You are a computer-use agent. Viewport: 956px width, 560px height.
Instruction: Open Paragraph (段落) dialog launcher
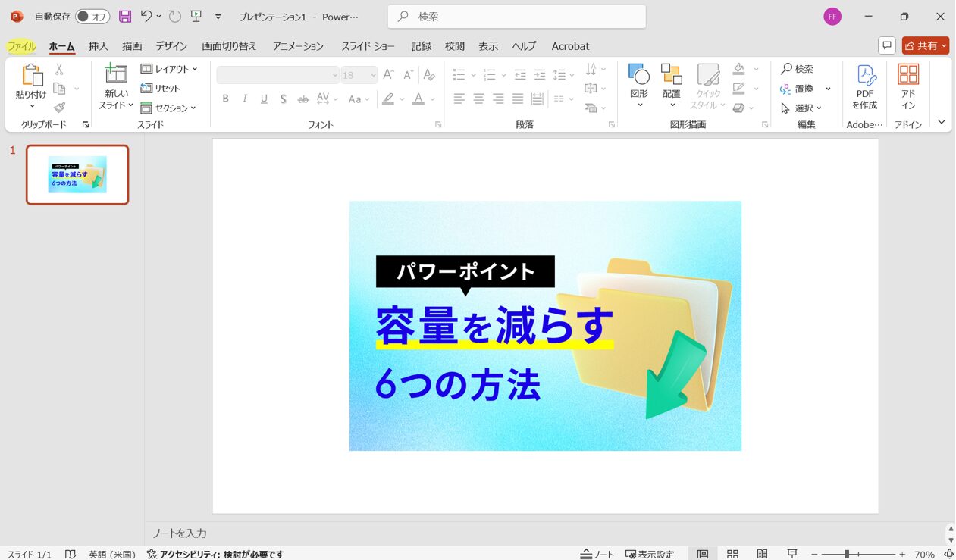612,124
